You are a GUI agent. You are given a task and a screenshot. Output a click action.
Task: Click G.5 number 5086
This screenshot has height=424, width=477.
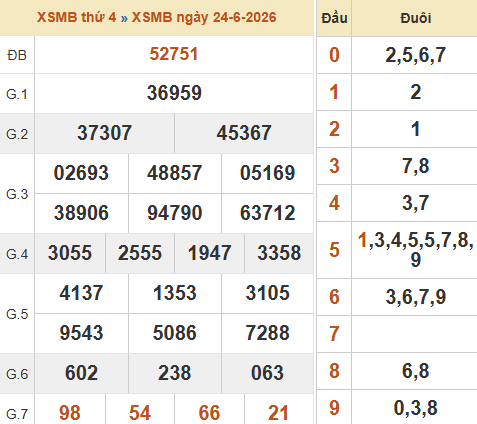[x=175, y=333]
